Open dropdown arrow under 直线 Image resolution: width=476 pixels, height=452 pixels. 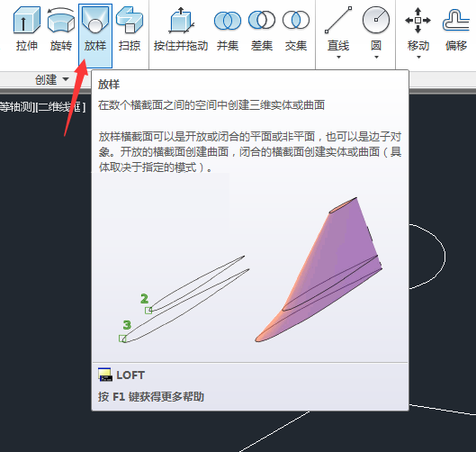(339, 57)
